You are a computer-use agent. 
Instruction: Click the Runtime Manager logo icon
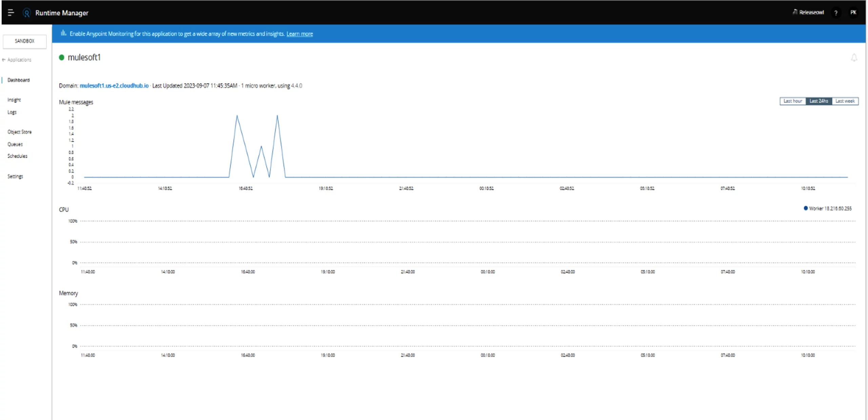(26, 13)
